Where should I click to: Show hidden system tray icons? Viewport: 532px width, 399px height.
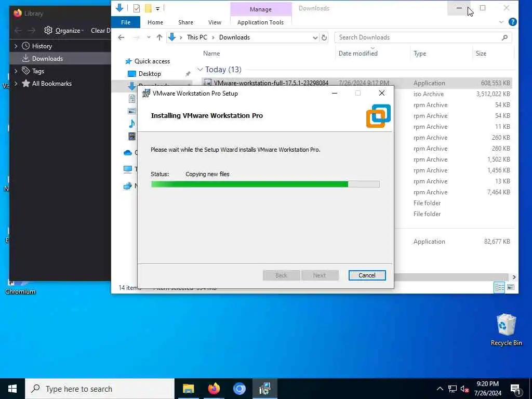tap(440, 389)
